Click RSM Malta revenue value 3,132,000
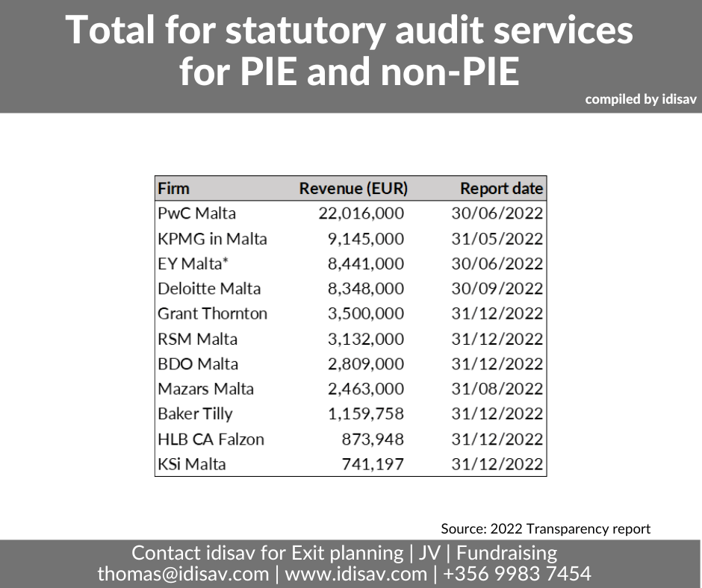Screen dimensions: 702x588 coord(362,339)
